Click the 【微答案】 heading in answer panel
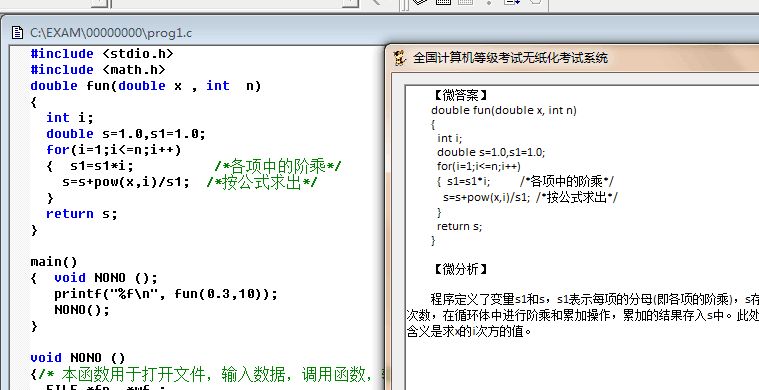Viewport: 759px width, 390px height. tap(460, 95)
